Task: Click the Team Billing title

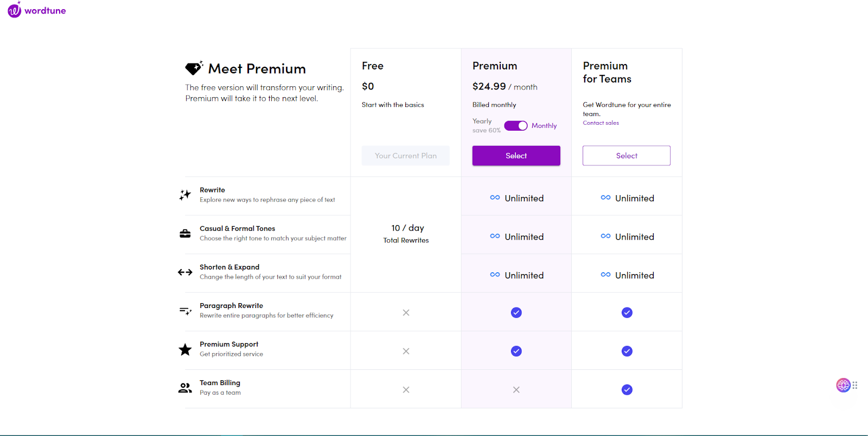Action: (220, 382)
